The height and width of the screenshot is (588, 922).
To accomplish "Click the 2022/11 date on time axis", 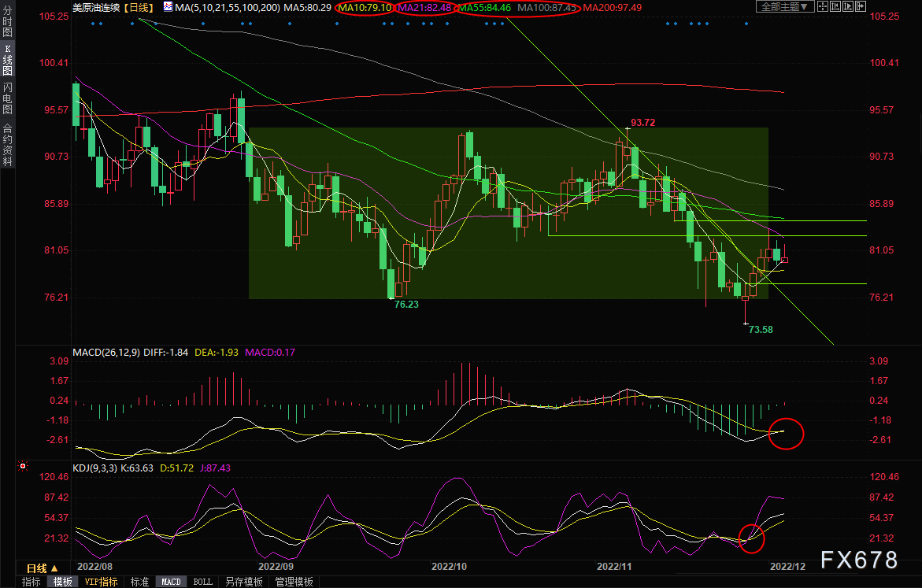I will [614, 566].
